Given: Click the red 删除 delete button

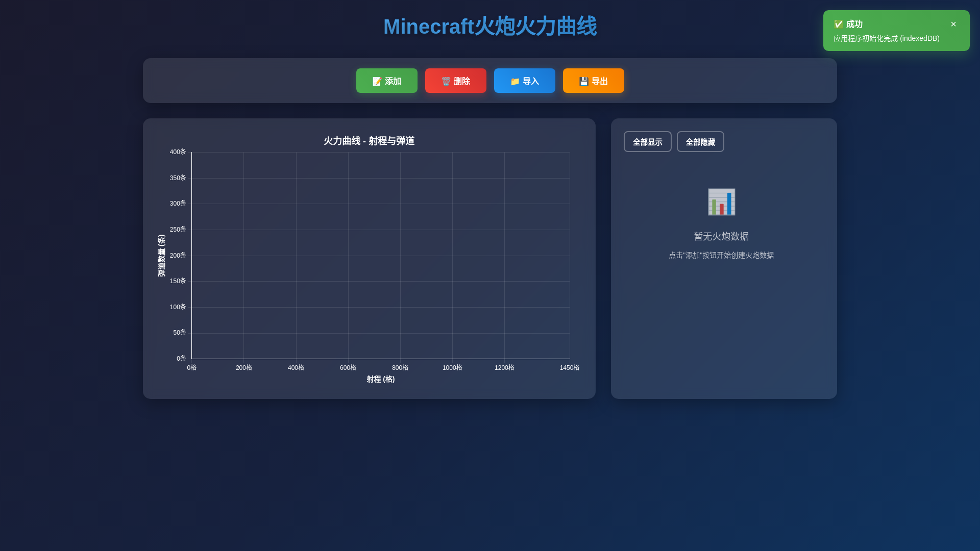Looking at the screenshot, I should 455,81.
